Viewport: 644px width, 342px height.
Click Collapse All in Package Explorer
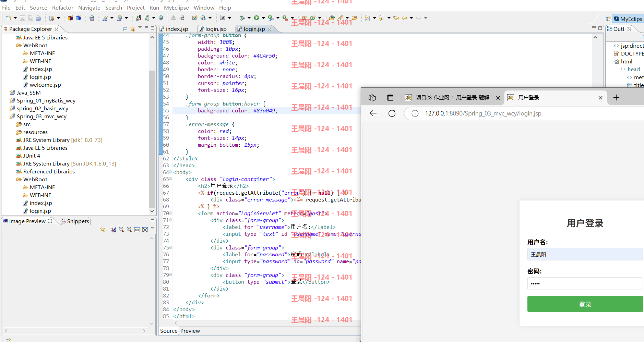[125, 29]
